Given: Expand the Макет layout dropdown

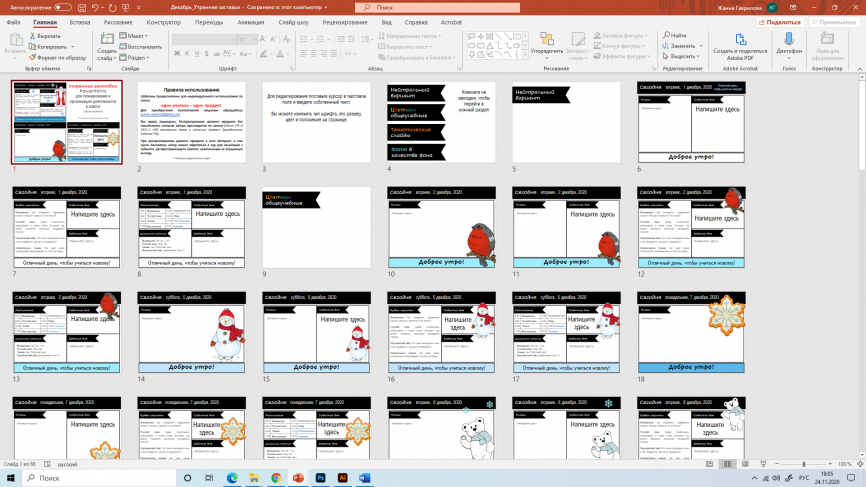Looking at the screenshot, I should coord(135,36).
